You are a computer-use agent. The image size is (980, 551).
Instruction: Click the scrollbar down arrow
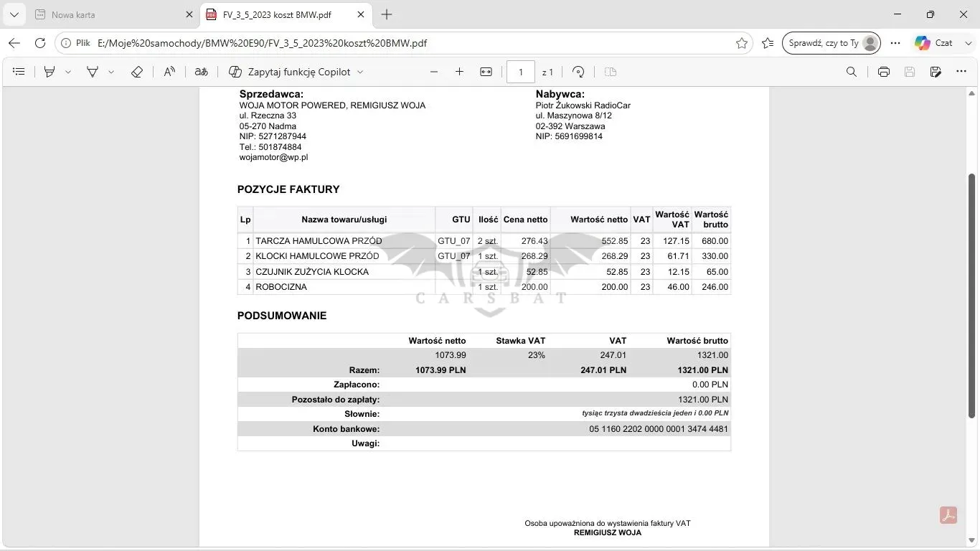point(972,541)
